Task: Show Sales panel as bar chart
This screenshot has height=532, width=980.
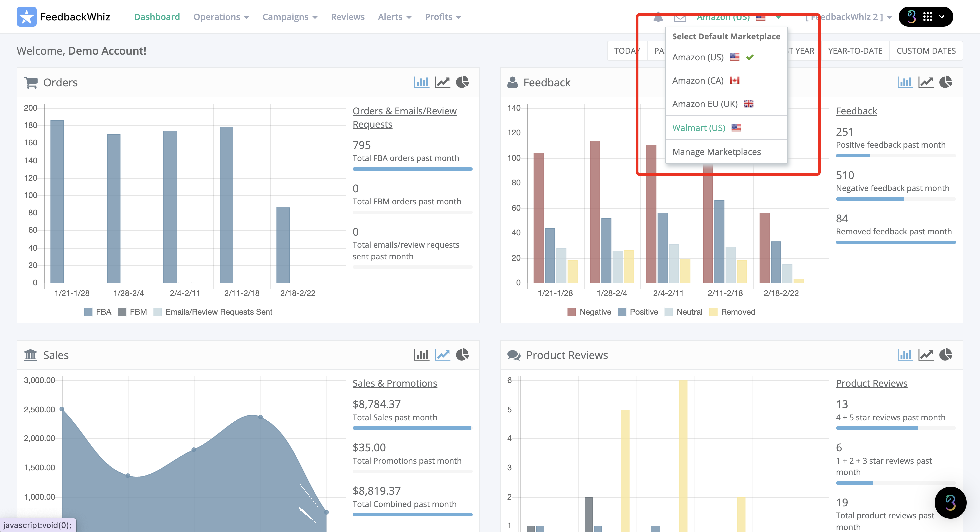Action: [422, 355]
